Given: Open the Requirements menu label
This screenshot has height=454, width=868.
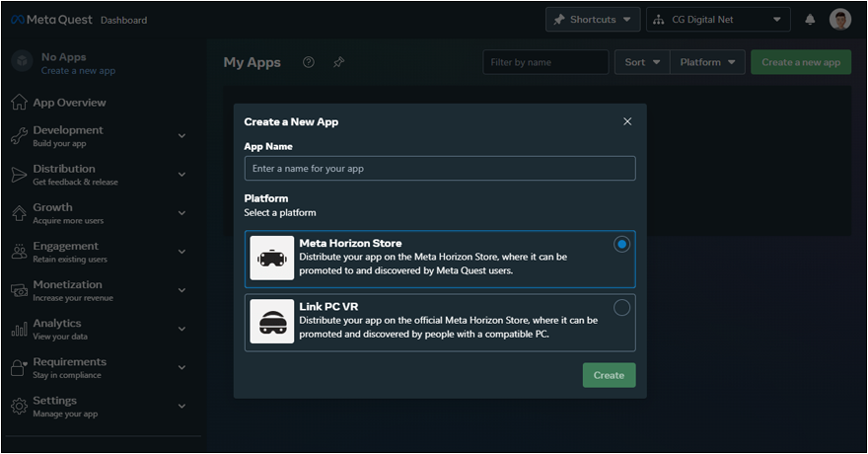Looking at the screenshot, I should 70,361.
